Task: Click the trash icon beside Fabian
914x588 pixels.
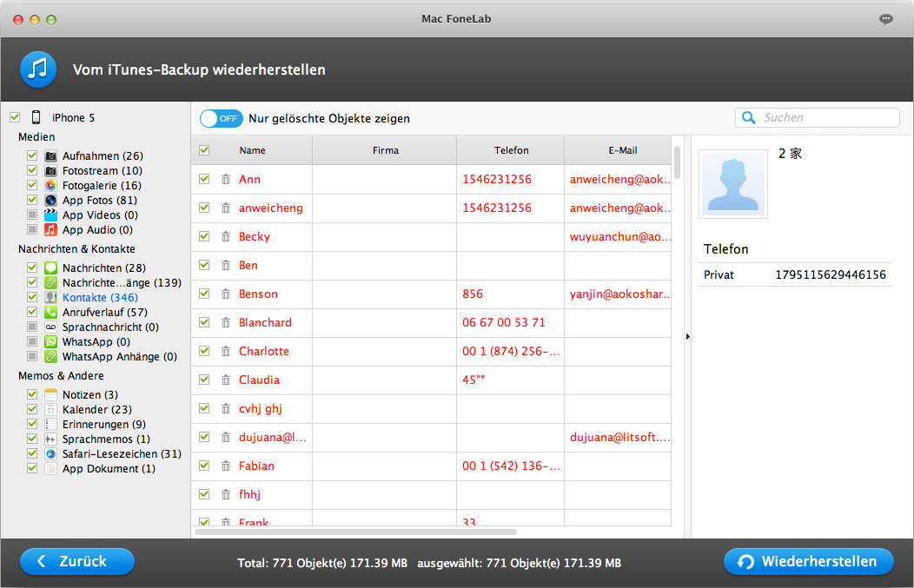Action: click(226, 466)
